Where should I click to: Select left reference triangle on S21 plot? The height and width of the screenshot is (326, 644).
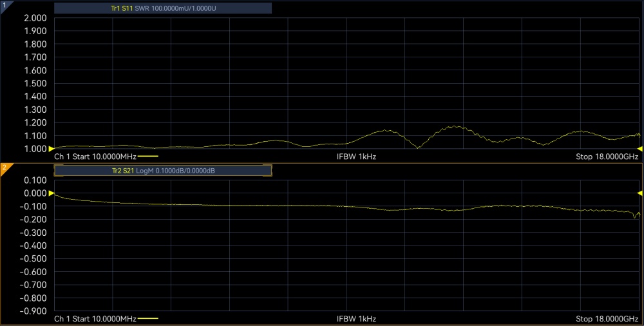pyautogui.click(x=52, y=193)
